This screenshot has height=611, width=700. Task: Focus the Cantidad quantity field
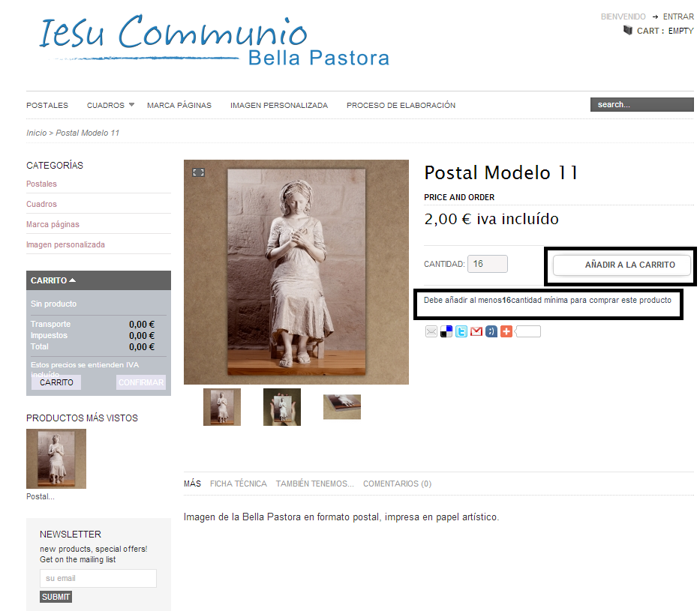tap(488, 264)
